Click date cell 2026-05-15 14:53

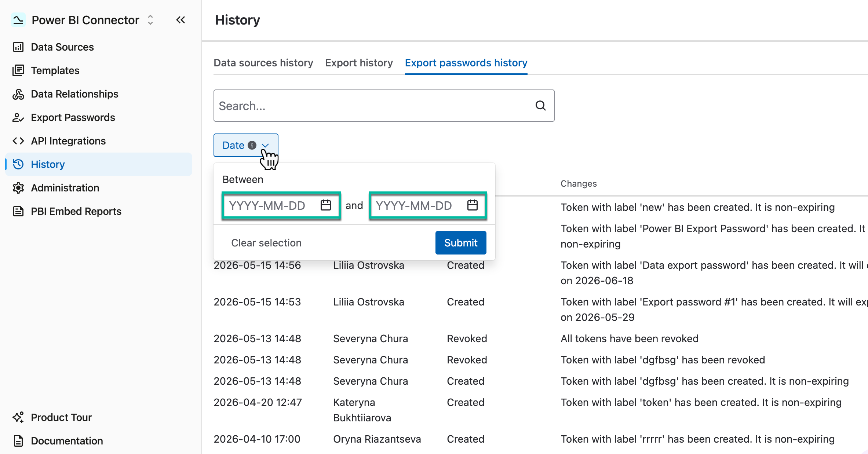click(257, 302)
